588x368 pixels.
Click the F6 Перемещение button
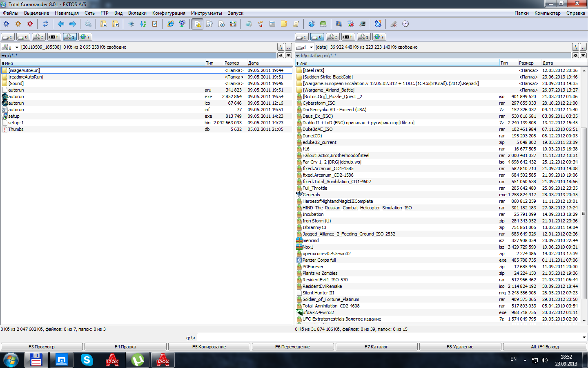point(293,347)
